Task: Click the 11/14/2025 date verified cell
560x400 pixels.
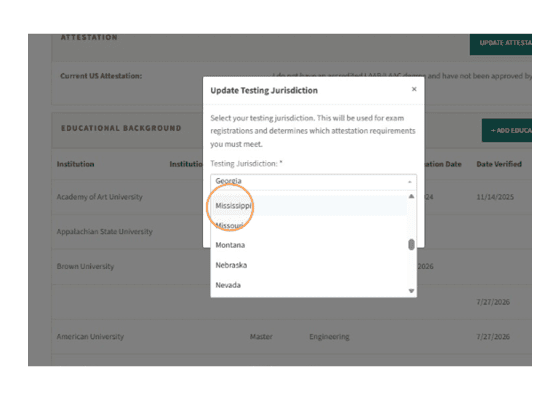Action: tap(495, 197)
